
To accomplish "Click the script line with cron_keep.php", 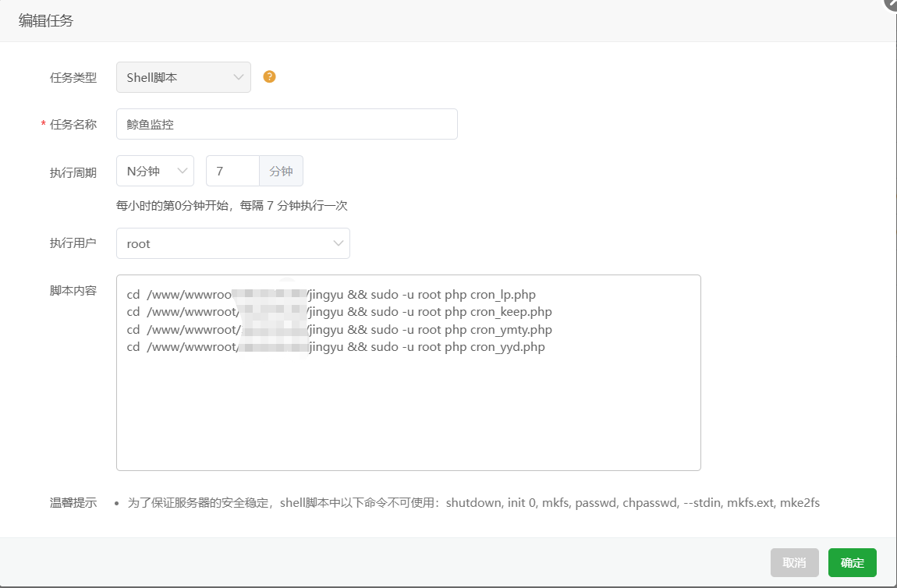I will click(x=339, y=312).
